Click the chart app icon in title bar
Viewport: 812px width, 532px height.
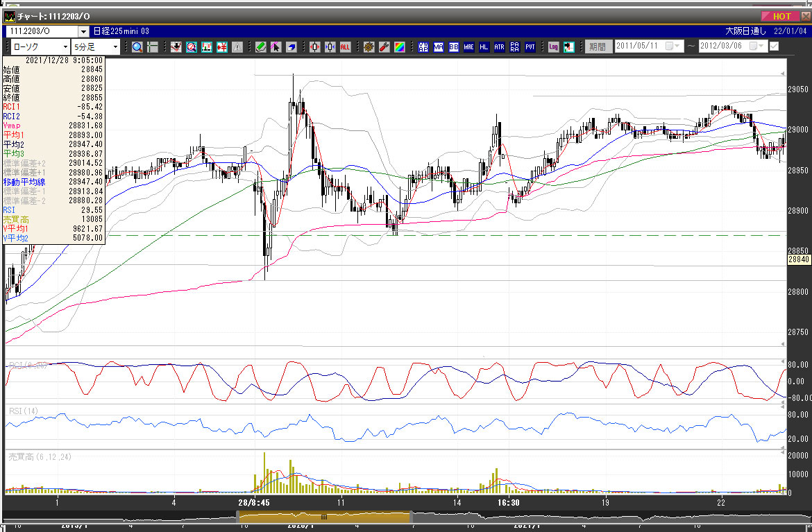[9, 17]
